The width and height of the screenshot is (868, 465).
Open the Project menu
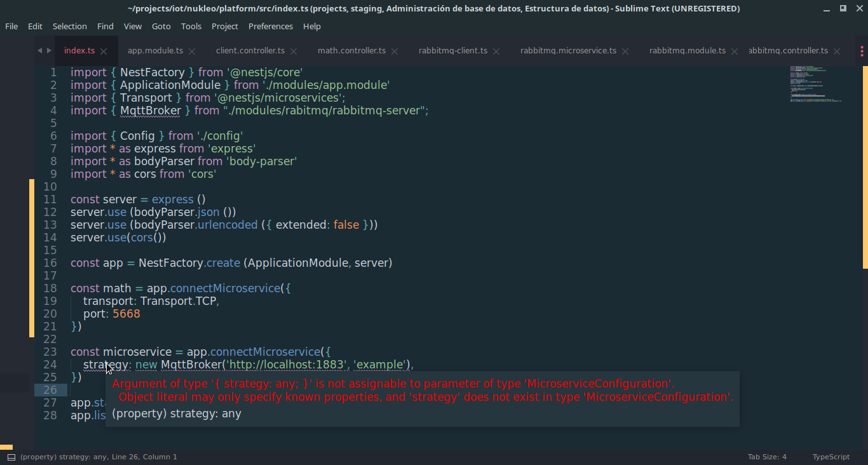coord(225,26)
